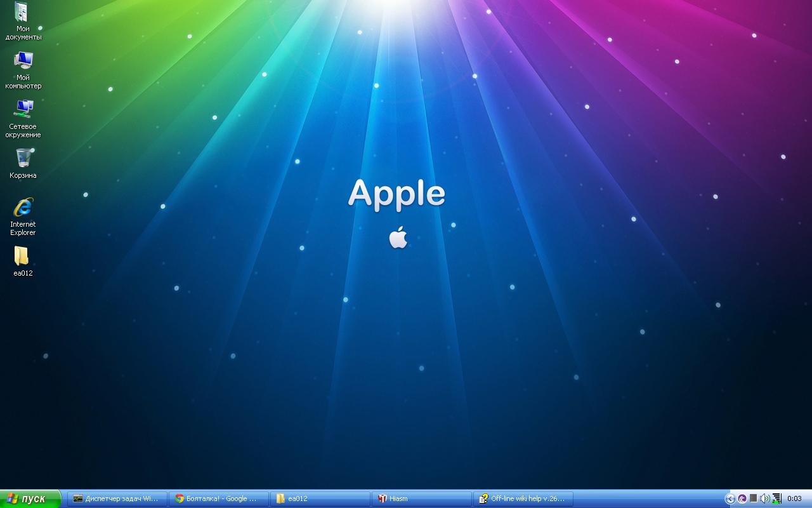This screenshot has width=812, height=508.
Task: Click the volume speaker tray icon
Action: (764, 498)
